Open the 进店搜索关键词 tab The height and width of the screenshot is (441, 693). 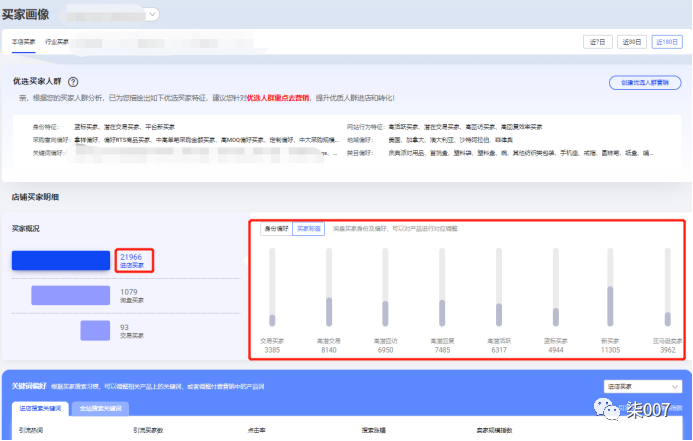tap(42, 408)
